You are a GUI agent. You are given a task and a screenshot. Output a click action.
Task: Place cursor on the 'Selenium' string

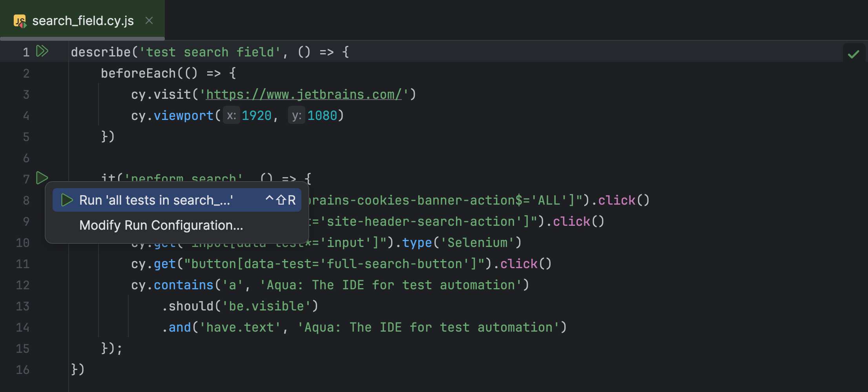pyautogui.click(x=478, y=242)
